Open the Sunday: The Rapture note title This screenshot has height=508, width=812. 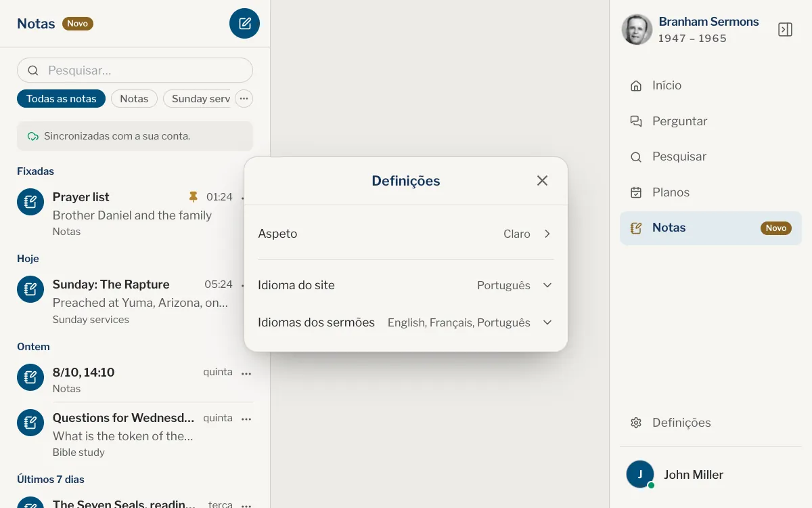(x=111, y=284)
